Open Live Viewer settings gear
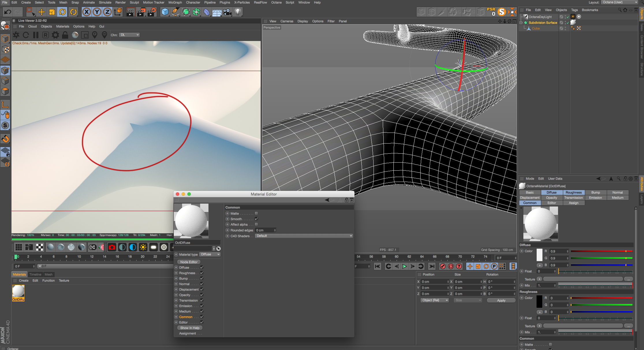Viewport: 644px width, 350px height. tap(55, 35)
